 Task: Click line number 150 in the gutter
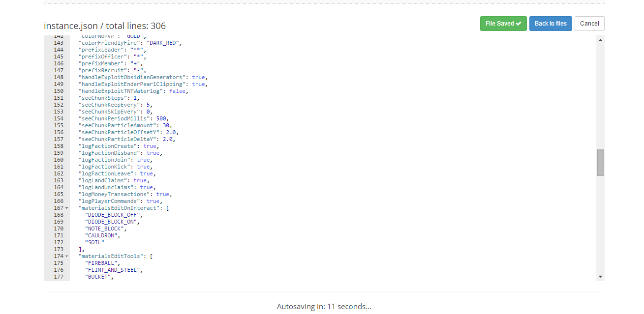(x=59, y=91)
